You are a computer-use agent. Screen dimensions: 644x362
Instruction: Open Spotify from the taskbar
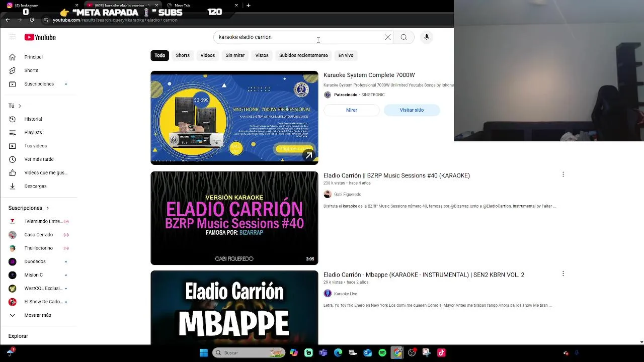(382, 352)
